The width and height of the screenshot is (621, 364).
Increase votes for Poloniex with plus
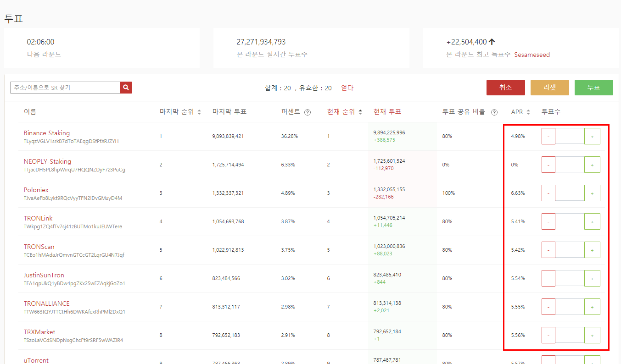[592, 193]
